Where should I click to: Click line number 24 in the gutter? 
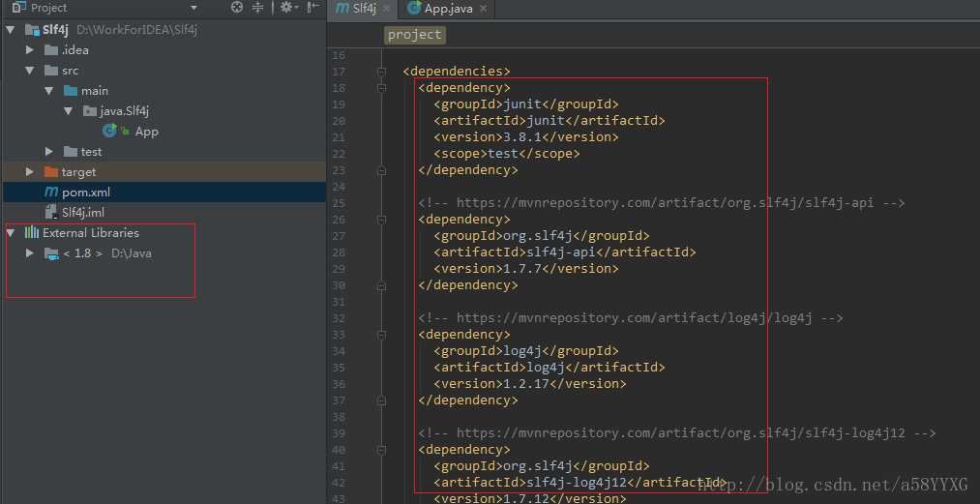tap(339, 187)
